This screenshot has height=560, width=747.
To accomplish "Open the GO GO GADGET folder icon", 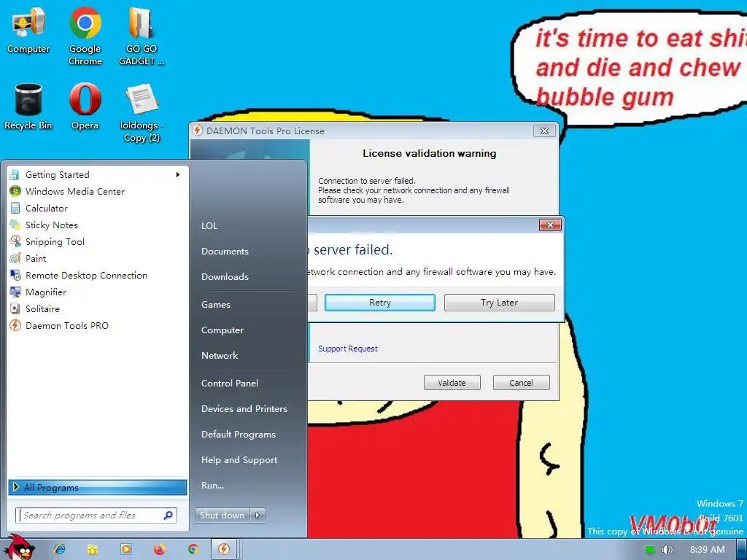I will point(141,35).
